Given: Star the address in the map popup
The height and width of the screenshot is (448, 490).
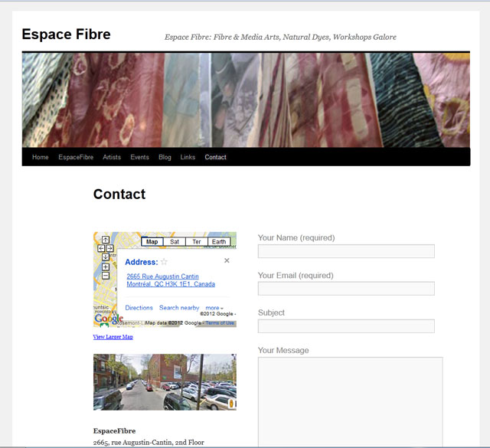Looking at the screenshot, I should (x=164, y=262).
